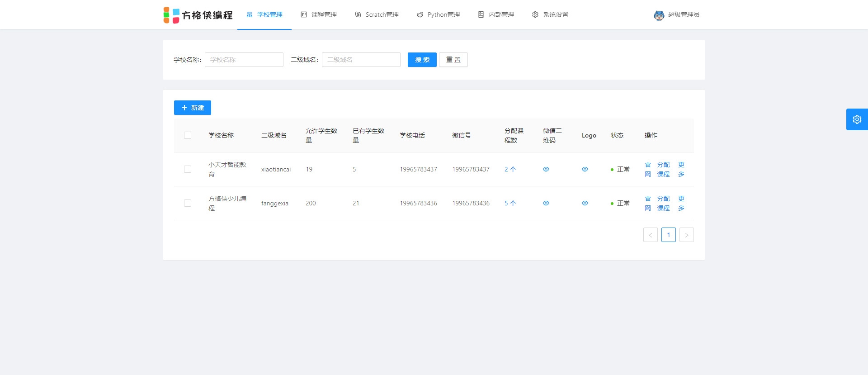
Task: Focus the 学校名称 search input
Action: pos(244,60)
